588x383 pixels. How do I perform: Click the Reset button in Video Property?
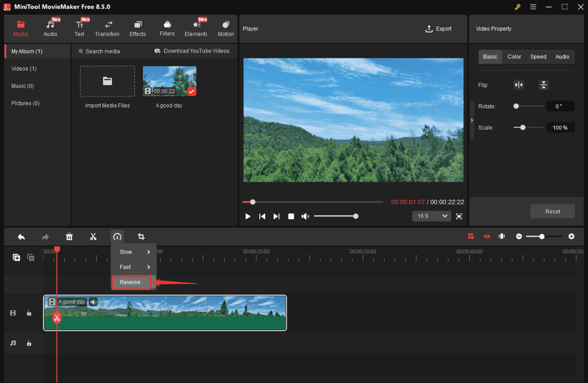[x=552, y=211]
